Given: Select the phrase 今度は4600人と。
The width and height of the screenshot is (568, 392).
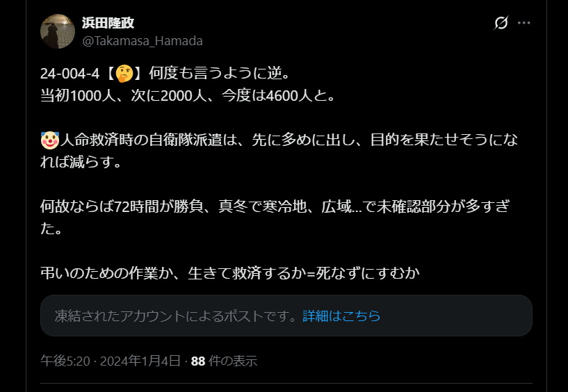Looking at the screenshot, I should click(279, 96).
